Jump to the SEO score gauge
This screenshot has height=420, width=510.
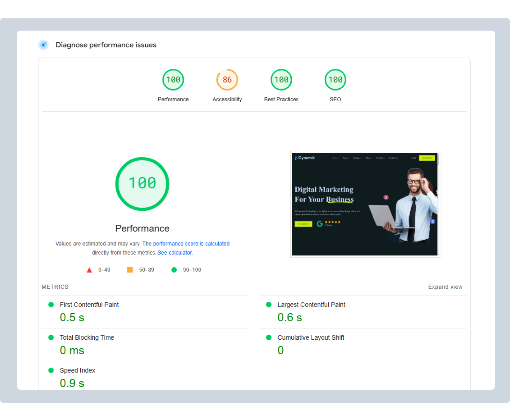click(x=335, y=80)
